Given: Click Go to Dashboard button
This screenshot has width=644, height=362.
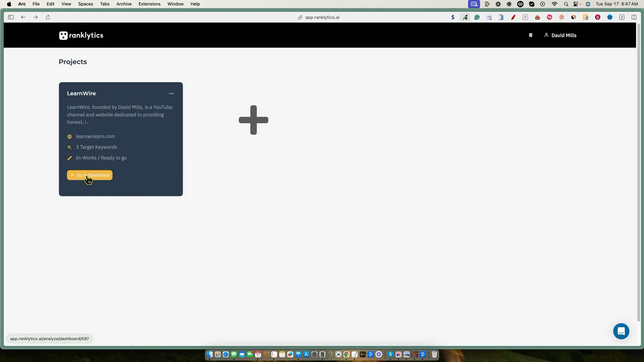Looking at the screenshot, I should click(90, 175).
